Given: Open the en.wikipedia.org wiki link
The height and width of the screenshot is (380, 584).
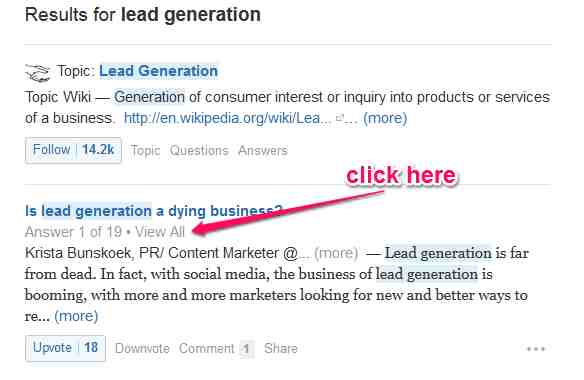Looking at the screenshot, I should (x=227, y=118).
